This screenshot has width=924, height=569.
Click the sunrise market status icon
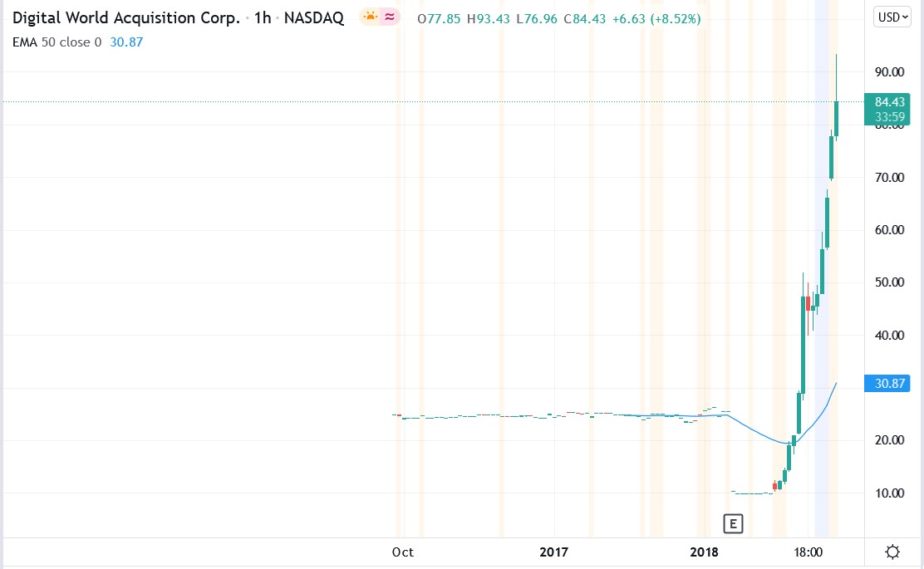(370, 17)
